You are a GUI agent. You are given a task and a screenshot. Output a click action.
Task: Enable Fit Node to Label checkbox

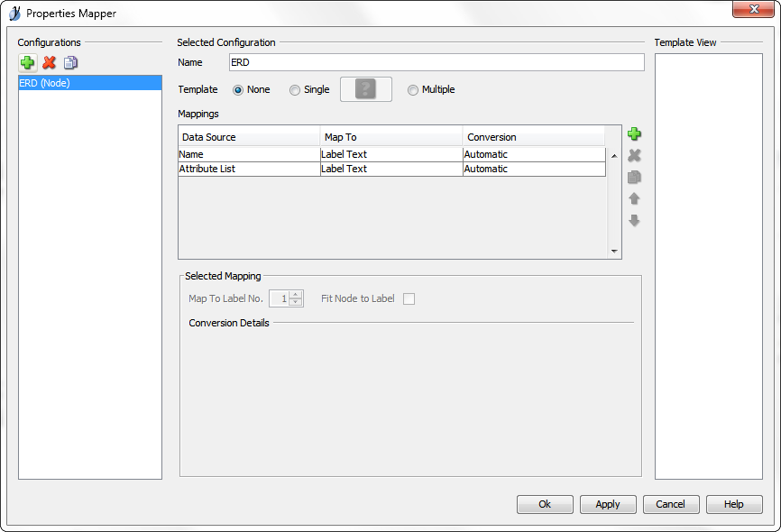(x=409, y=298)
